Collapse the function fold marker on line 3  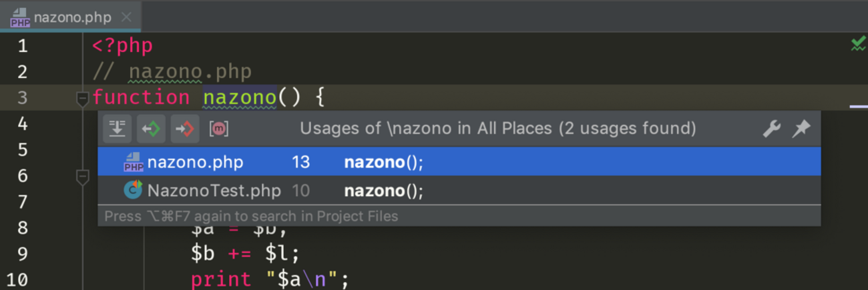(x=83, y=99)
